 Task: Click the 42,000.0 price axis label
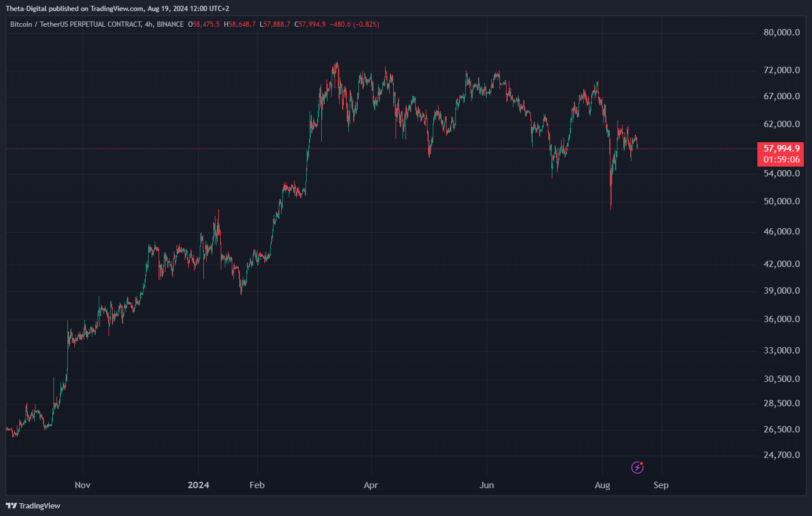[782, 264]
